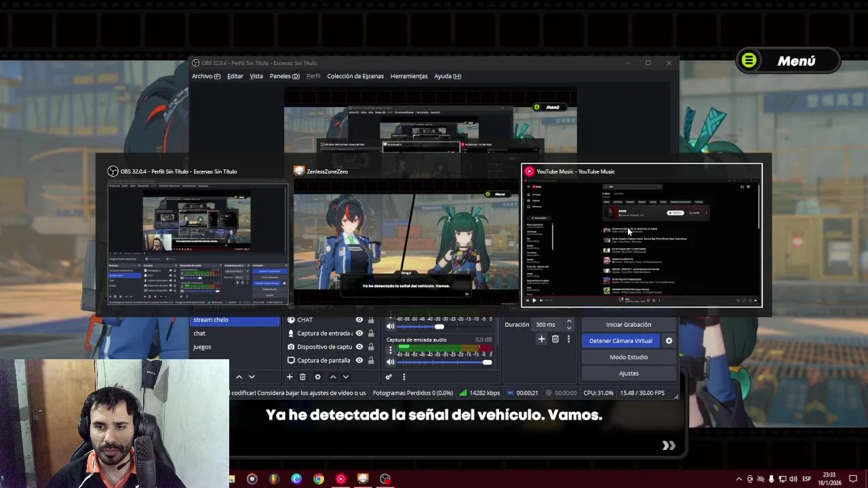Open the ZenlessZoneZero taskbar icon
The image size is (868, 488).
(x=363, y=479)
